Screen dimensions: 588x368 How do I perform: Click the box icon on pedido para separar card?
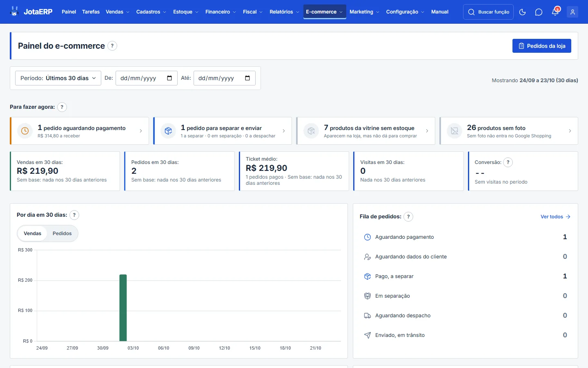click(168, 131)
